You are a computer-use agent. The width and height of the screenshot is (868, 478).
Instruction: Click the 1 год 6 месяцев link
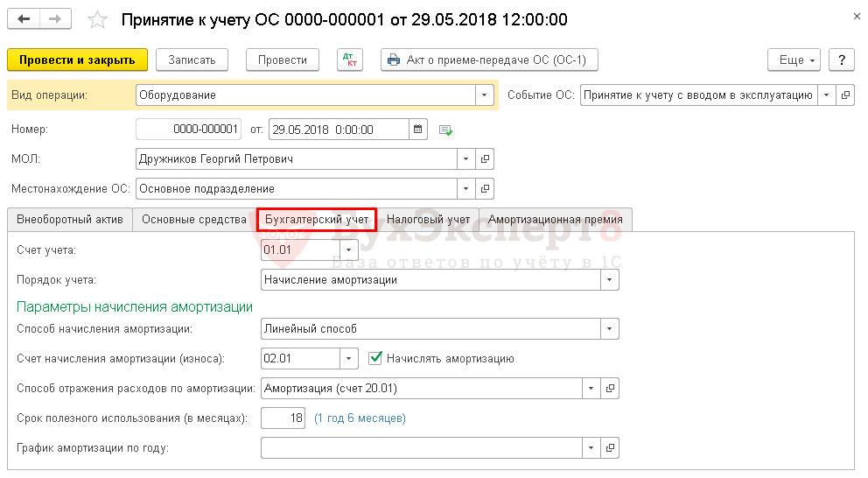[x=360, y=418]
